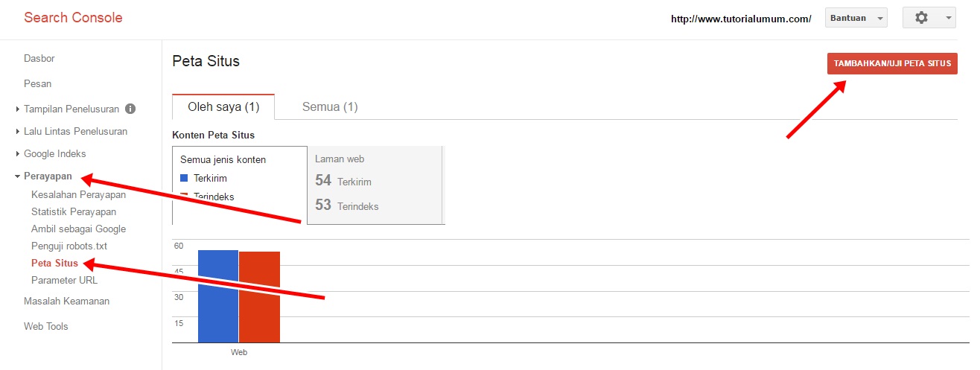The height and width of the screenshot is (370, 980).
Task: Select the Laman web content box
Action: tap(375, 185)
